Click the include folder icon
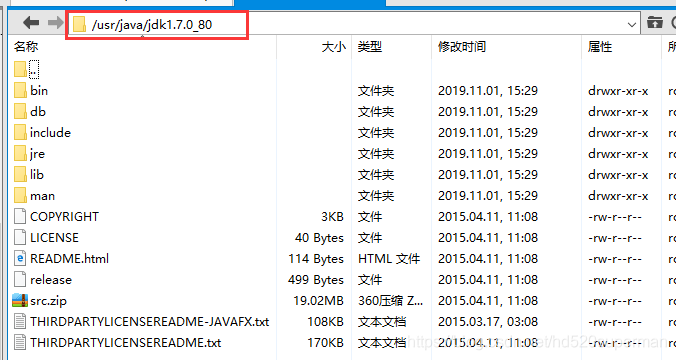The width and height of the screenshot is (676, 360). (x=20, y=132)
